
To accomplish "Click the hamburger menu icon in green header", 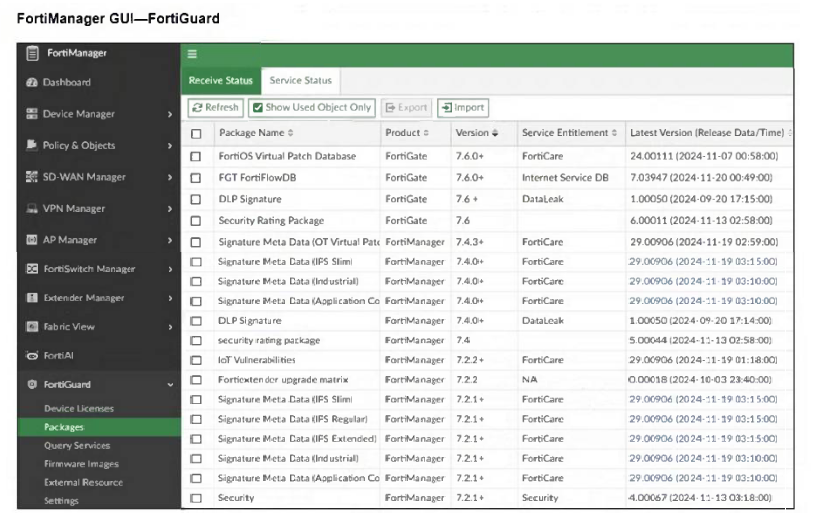I will [x=192, y=54].
